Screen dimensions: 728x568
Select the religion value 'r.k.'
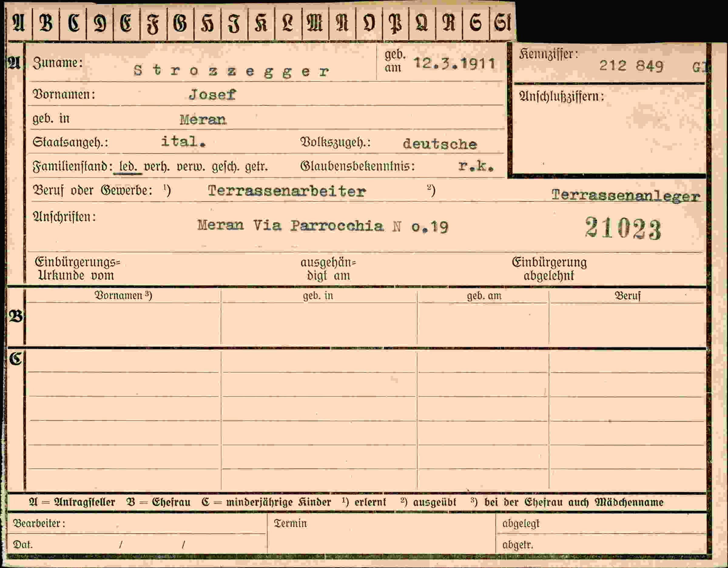(476, 165)
